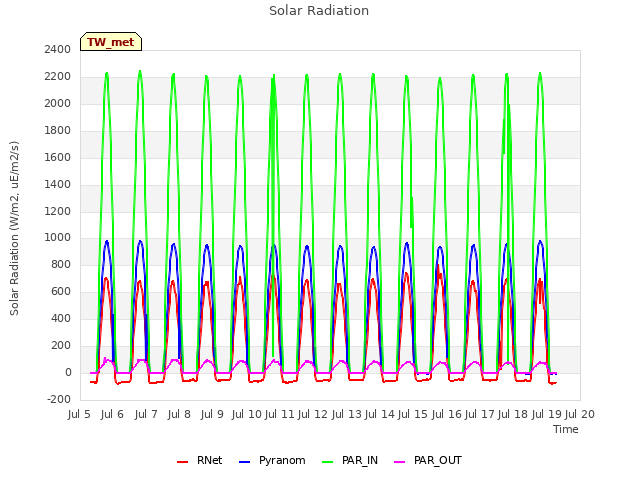Viewport: 640px width, 480px height.
Task: Click the Jul 16 x-axis tick label
Action: tap(447, 414)
